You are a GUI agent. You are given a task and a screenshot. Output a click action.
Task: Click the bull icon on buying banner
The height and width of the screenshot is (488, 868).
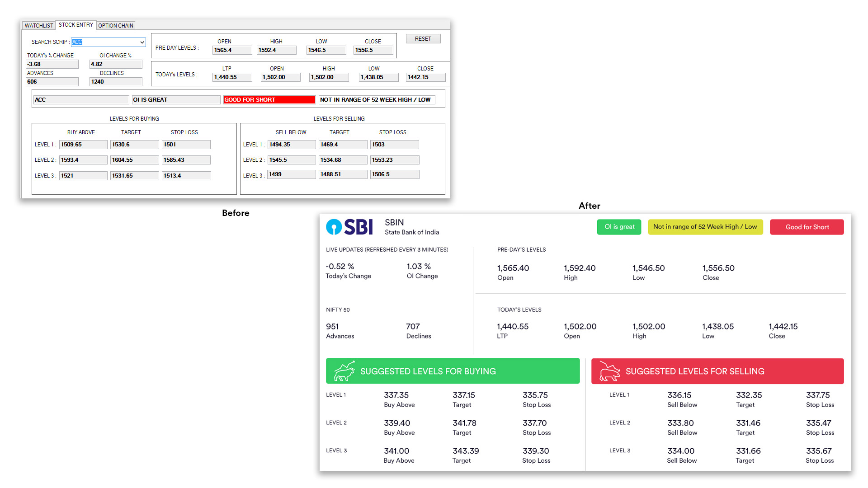(x=344, y=371)
